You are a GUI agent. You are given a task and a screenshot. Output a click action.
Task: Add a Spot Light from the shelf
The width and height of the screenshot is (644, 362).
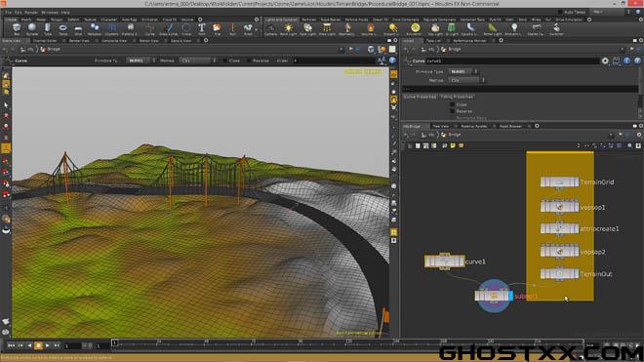click(x=307, y=28)
